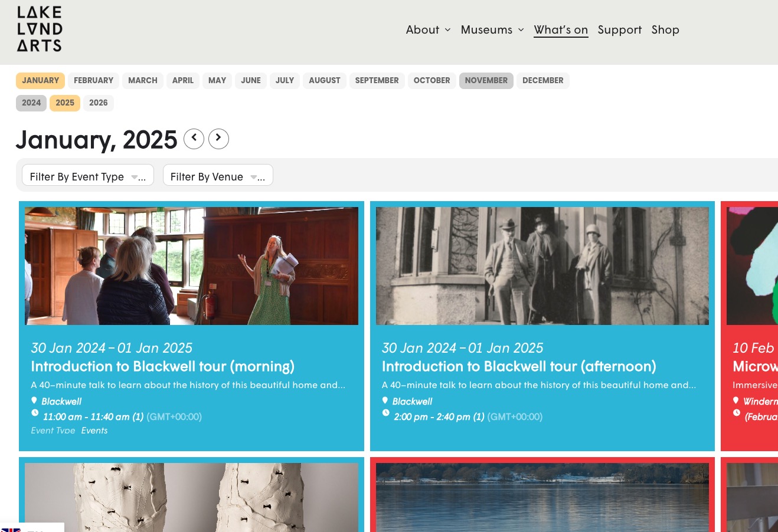Select the January month tab
The image size is (778, 532).
tap(41, 81)
